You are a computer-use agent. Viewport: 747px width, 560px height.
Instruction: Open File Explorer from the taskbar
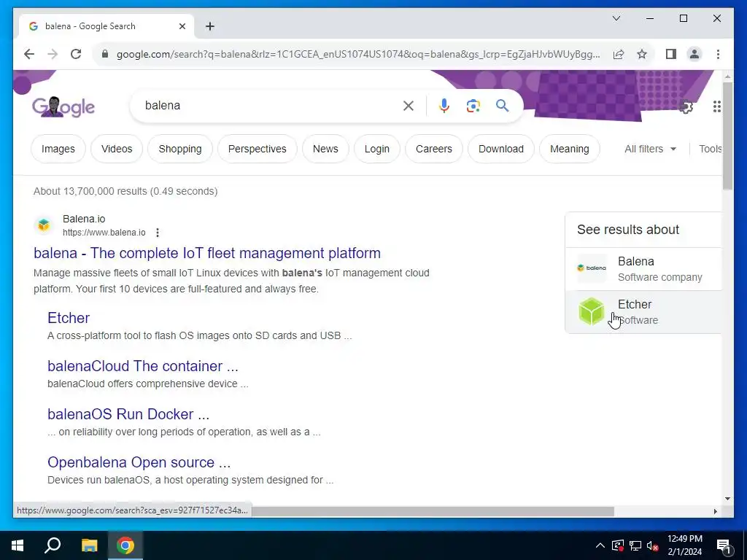click(x=89, y=545)
